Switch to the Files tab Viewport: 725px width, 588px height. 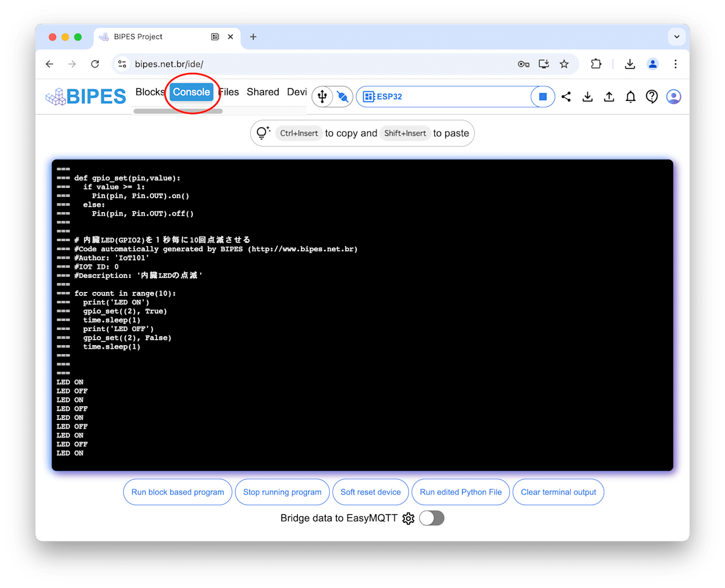click(x=229, y=92)
